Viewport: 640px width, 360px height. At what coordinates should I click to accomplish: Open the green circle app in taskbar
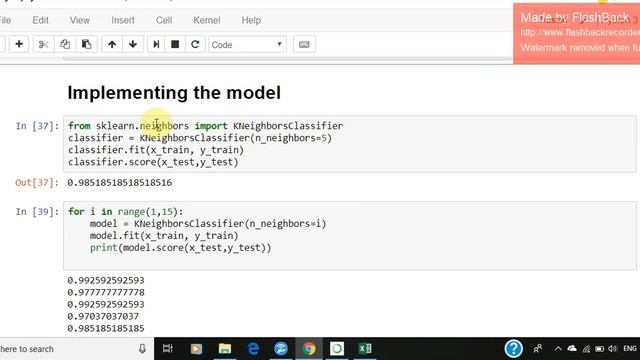(x=337, y=349)
